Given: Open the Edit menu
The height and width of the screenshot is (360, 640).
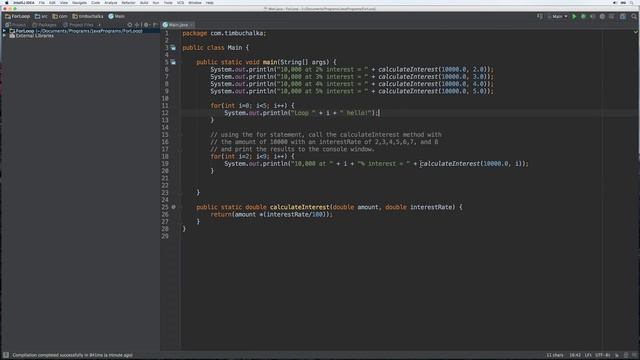Looking at the screenshot, I should 52,2.
